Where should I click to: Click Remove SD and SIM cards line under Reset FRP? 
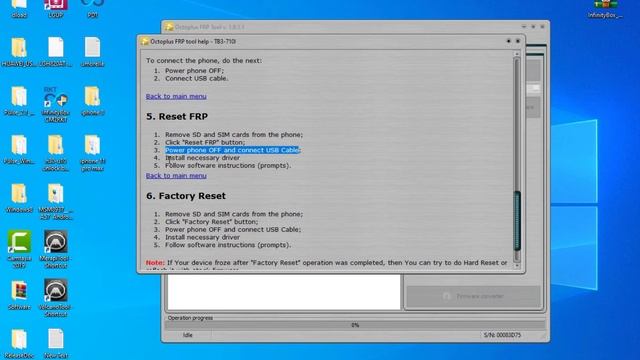coord(234,135)
